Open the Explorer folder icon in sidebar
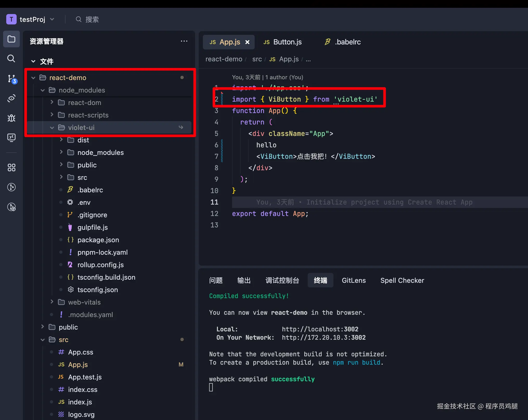Image resolution: width=528 pixels, height=420 pixels. tap(11, 39)
